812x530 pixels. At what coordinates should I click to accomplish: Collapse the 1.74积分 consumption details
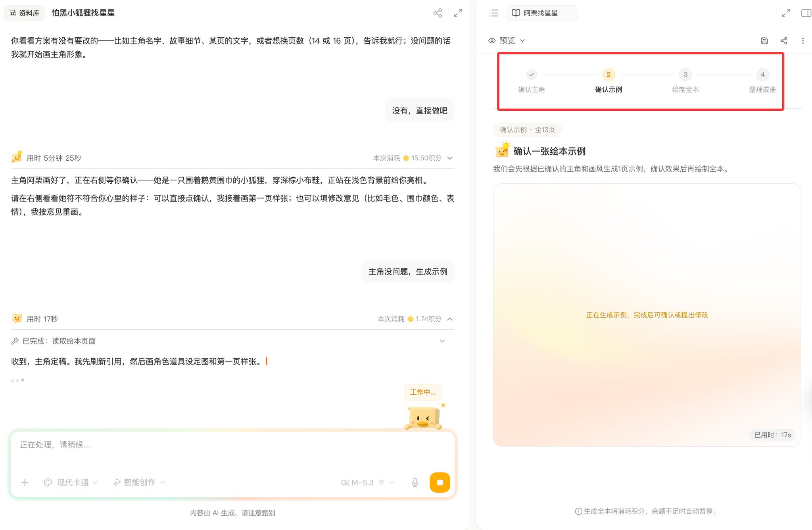click(x=450, y=319)
